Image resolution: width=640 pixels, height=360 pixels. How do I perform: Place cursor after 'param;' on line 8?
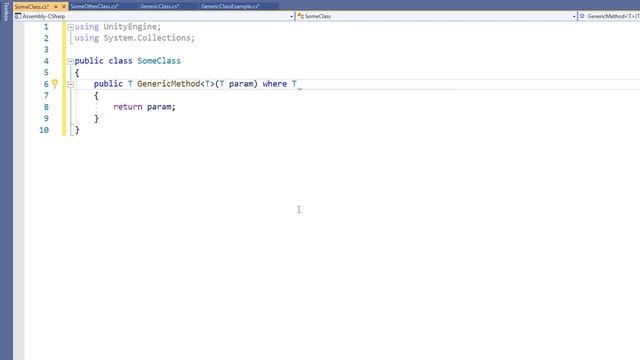coord(176,107)
